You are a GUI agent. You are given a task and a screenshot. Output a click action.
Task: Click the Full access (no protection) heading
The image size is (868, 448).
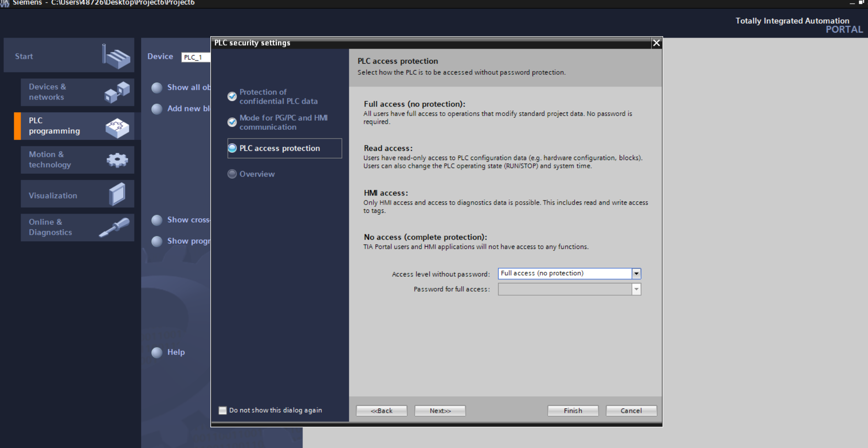[x=414, y=104]
